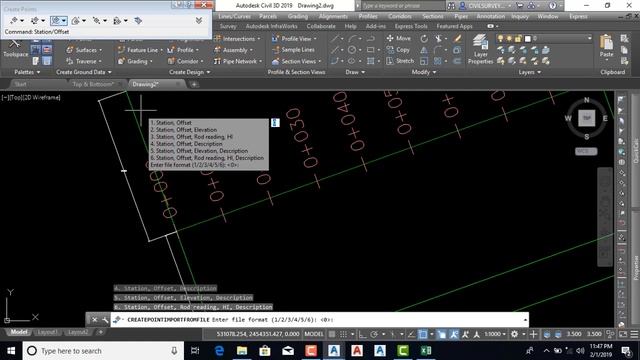This screenshot has width=640, height=360.
Task: Open the workspace switching gear icon
Action: click(x=514, y=334)
